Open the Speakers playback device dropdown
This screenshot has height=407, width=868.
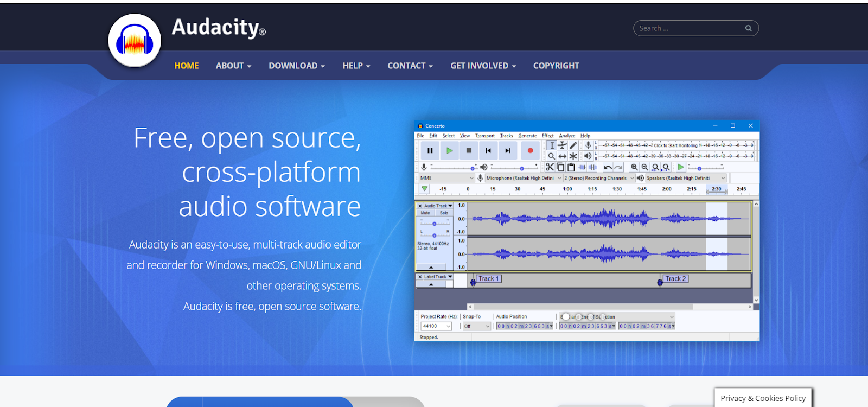pos(686,178)
